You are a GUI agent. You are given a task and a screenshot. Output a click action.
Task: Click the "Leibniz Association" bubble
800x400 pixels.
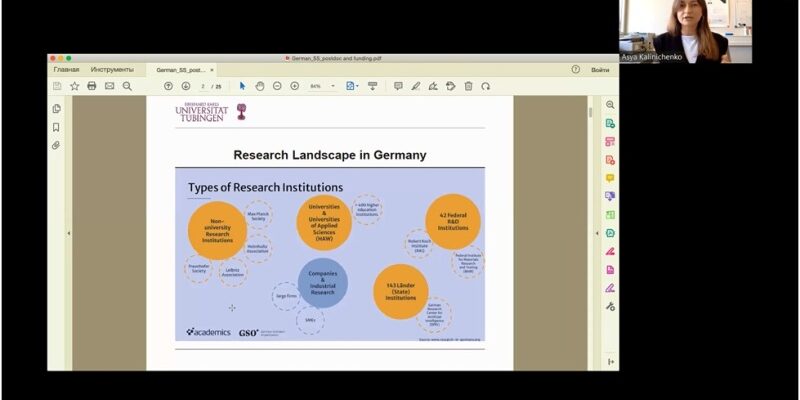click(233, 272)
